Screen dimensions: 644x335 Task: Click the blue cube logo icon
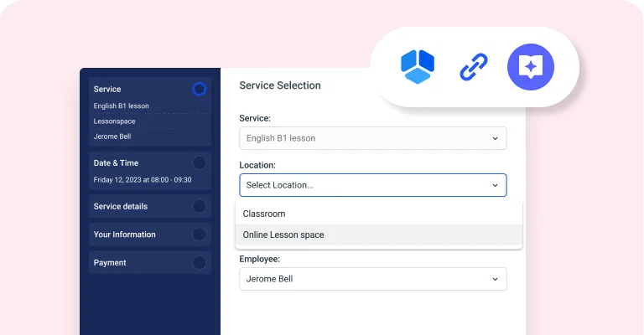418,67
